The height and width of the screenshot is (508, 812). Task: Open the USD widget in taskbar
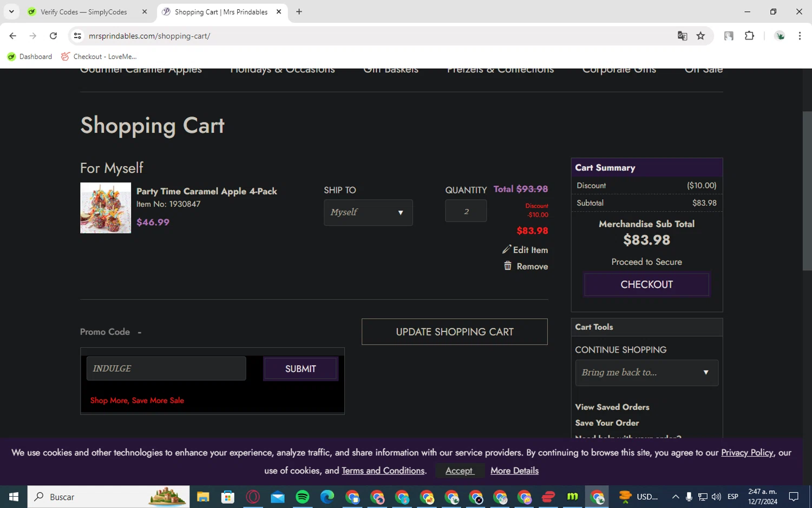click(x=639, y=497)
